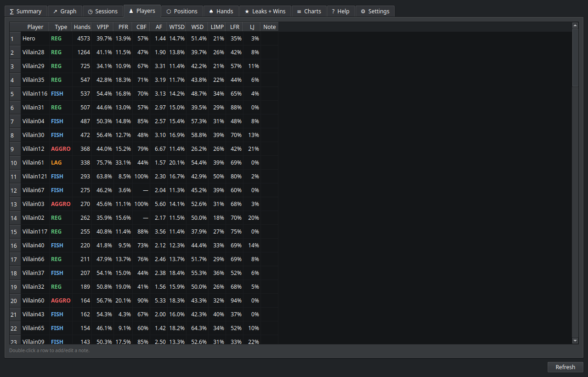This screenshot has width=588, height=377.
Task: Switch to the Graph tab
Action: pos(65,11)
